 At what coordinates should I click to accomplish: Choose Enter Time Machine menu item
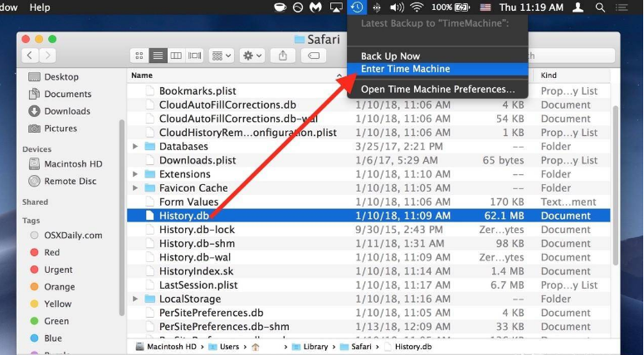406,69
